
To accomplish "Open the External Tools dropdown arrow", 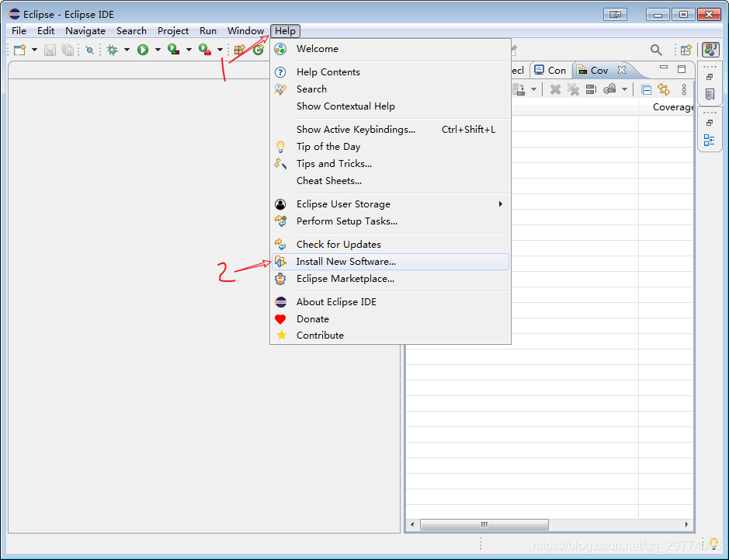I will [220, 50].
